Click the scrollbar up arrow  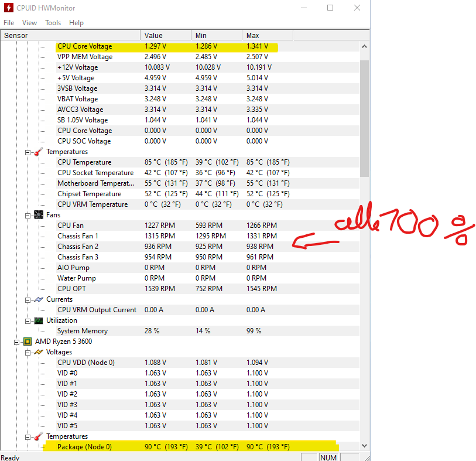tap(364, 46)
